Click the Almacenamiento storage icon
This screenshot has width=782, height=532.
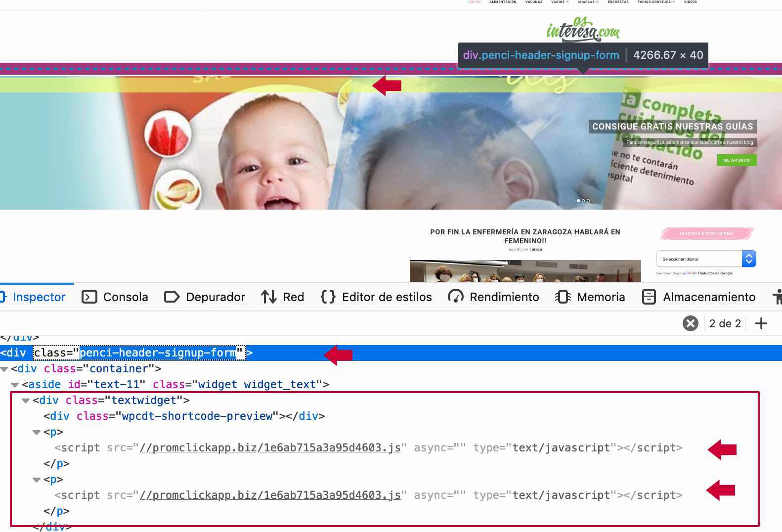coord(649,297)
